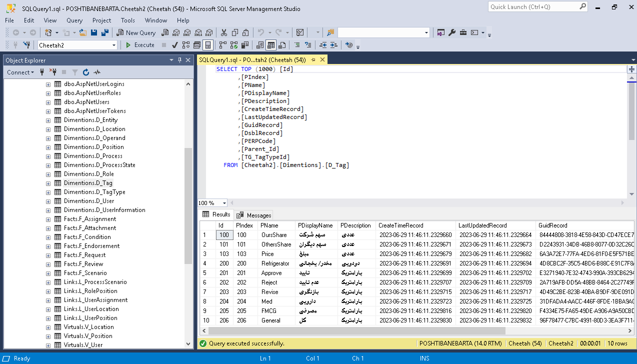This screenshot has width=637, height=364.
Task: Select the Dimentions.D_User tree item
Action: pos(88,201)
